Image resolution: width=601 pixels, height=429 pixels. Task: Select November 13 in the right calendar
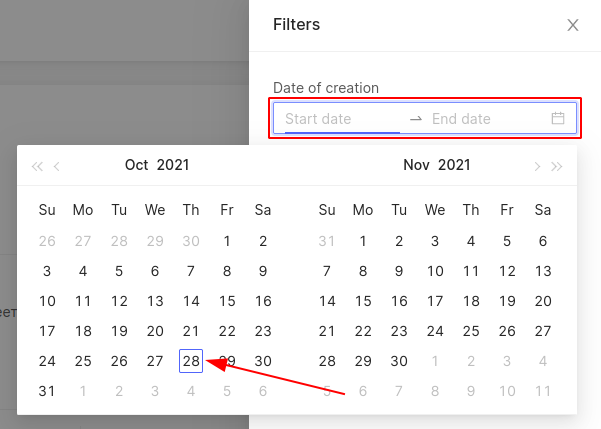coord(543,271)
